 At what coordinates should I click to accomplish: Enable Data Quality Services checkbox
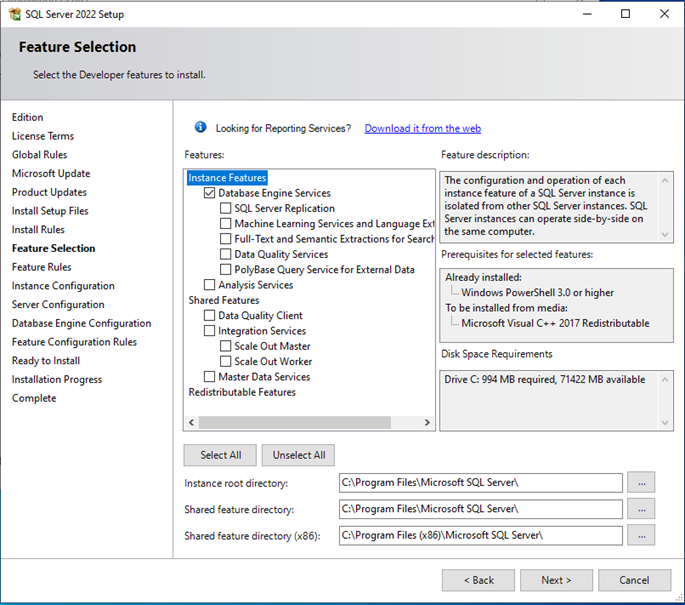pyautogui.click(x=225, y=254)
